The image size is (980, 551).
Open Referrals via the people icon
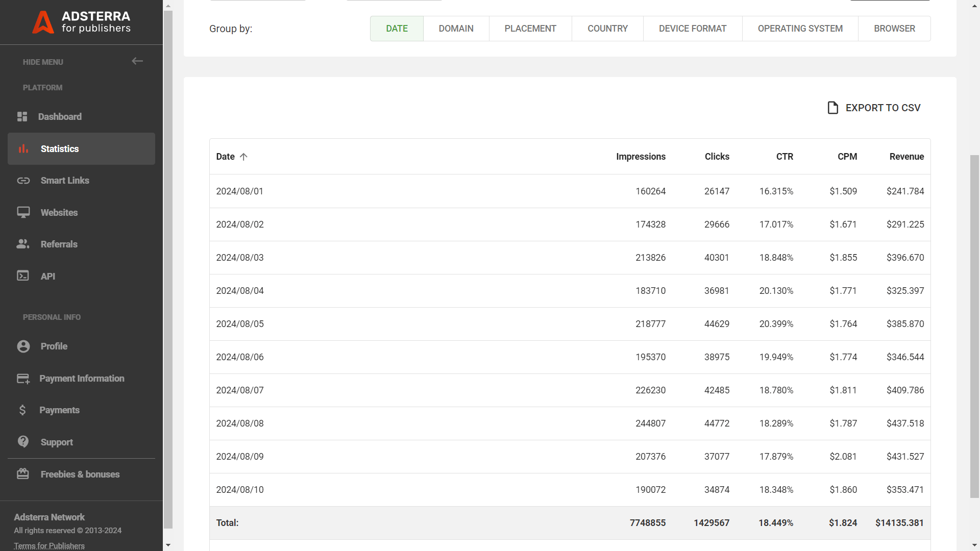(x=23, y=244)
